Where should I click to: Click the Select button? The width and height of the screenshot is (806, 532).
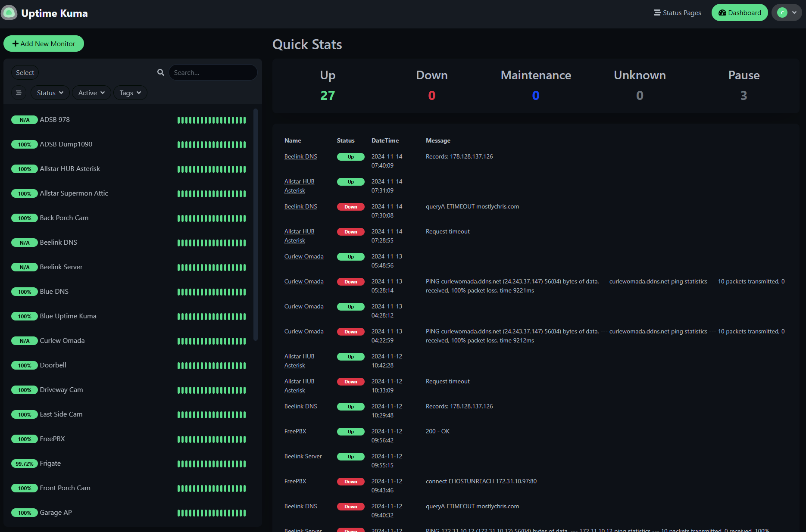tap(25, 72)
